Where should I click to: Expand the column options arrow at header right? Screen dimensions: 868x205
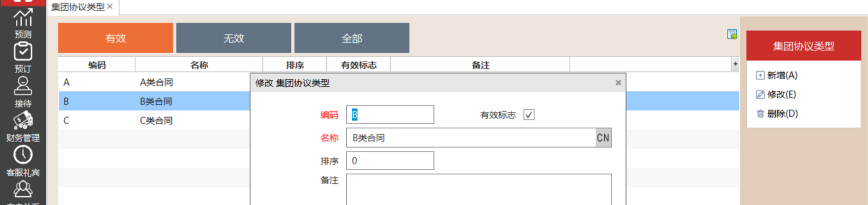(735, 64)
